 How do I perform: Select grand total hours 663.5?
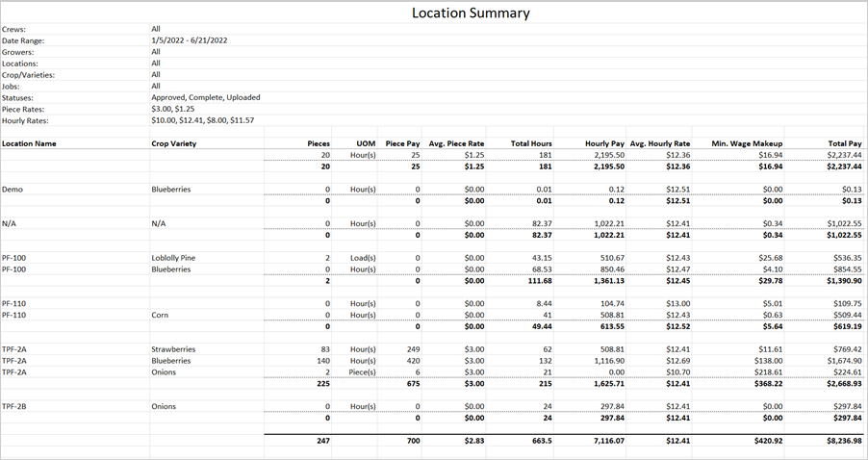[x=541, y=441]
